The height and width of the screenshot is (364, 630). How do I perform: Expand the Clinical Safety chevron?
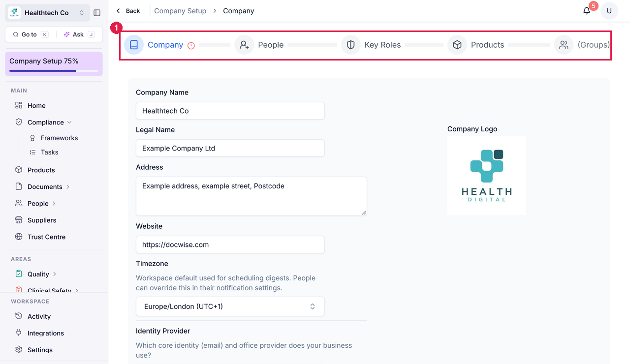(x=77, y=291)
